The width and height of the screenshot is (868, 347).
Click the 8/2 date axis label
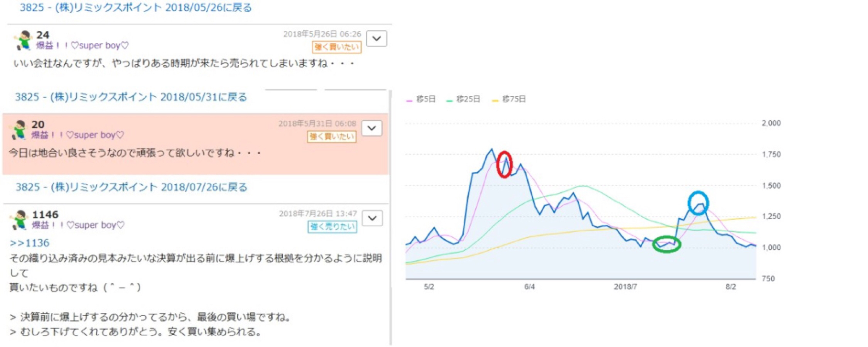[x=731, y=287]
